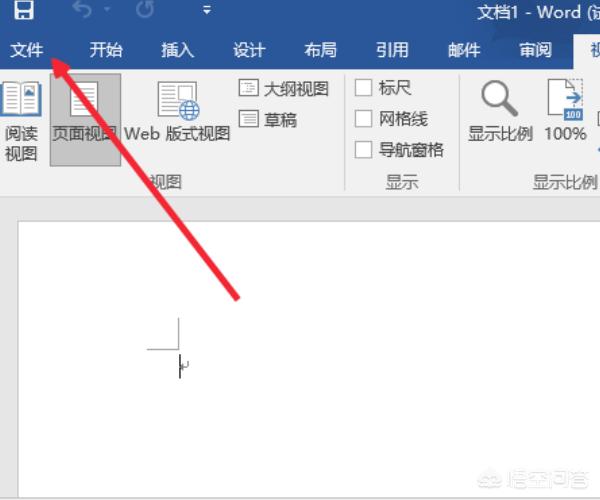Open the Zoom (显示比例) magnifier dialog
This screenshot has width=600, height=500.
pyautogui.click(x=500, y=111)
